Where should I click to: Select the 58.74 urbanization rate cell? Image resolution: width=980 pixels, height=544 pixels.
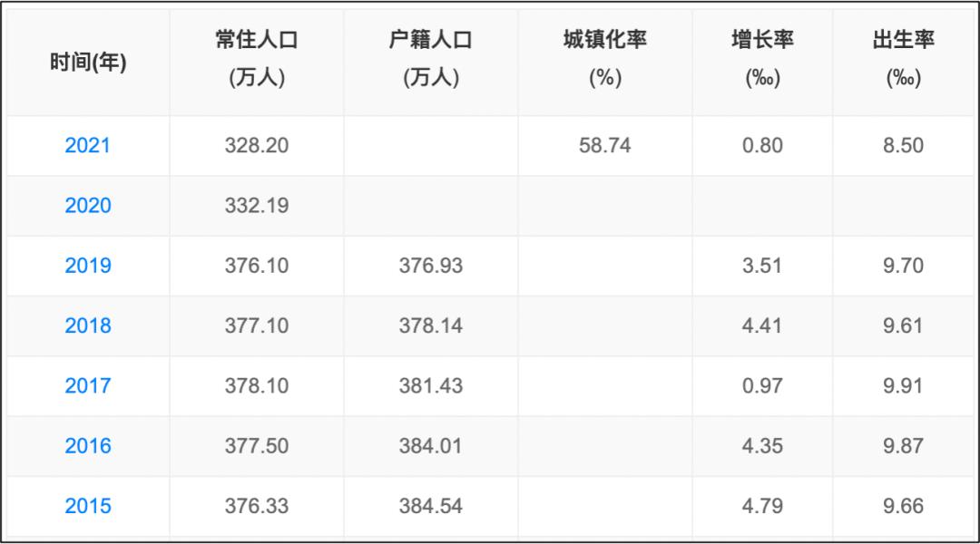point(605,145)
